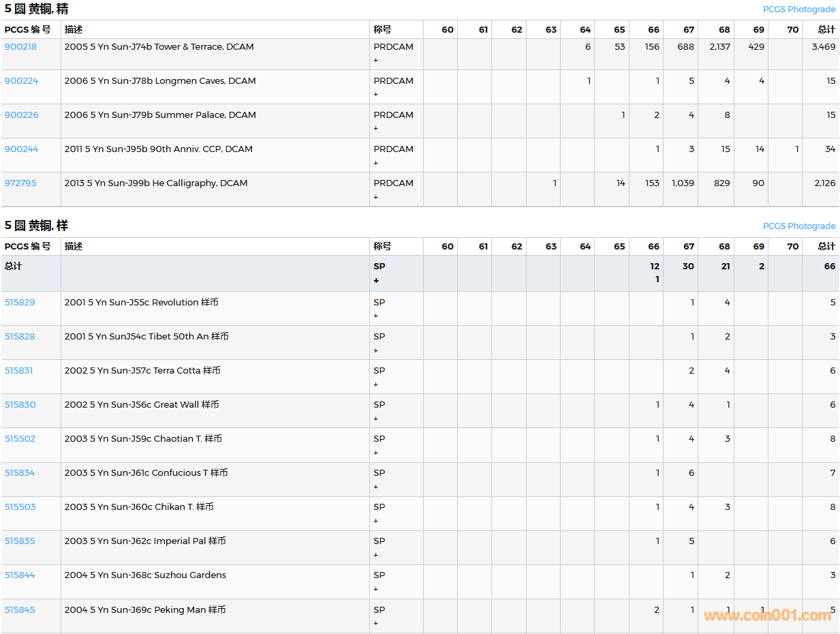The image size is (840, 634).
Task: Open PCGS number 515835 Imperial Pal link
Action: pos(20,541)
